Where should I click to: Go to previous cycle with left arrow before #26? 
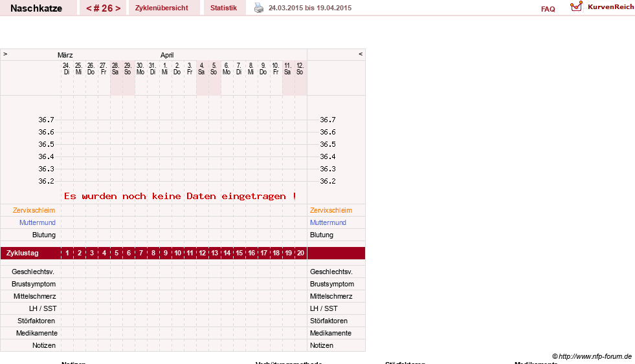pyautogui.click(x=89, y=8)
